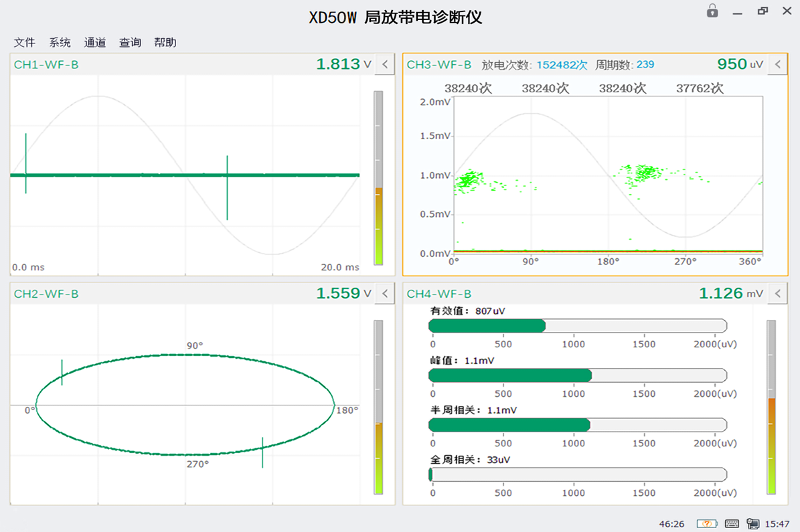This screenshot has width=800, height=532.
Task: Click the CH1 vertical level meter
Action: click(x=378, y=177)
